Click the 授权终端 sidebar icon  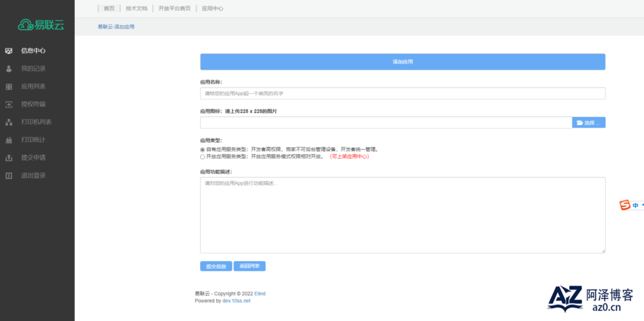[x=9, y=104]
